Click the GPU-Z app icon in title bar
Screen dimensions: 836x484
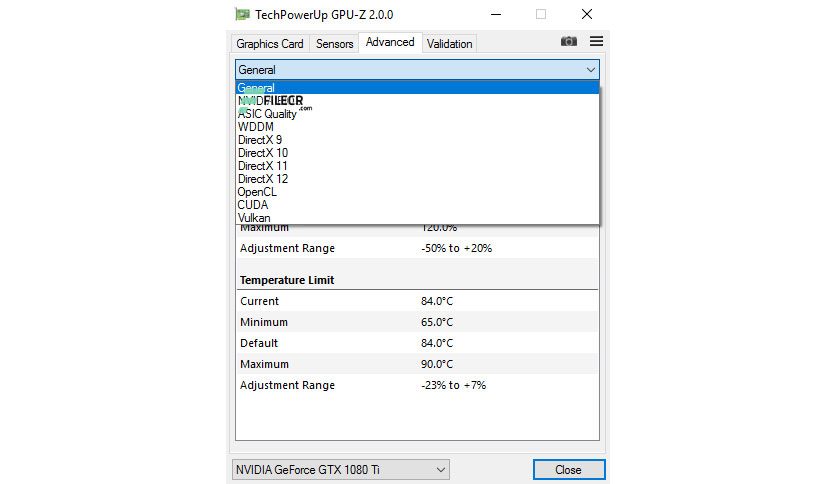click(x=243, y=14)
